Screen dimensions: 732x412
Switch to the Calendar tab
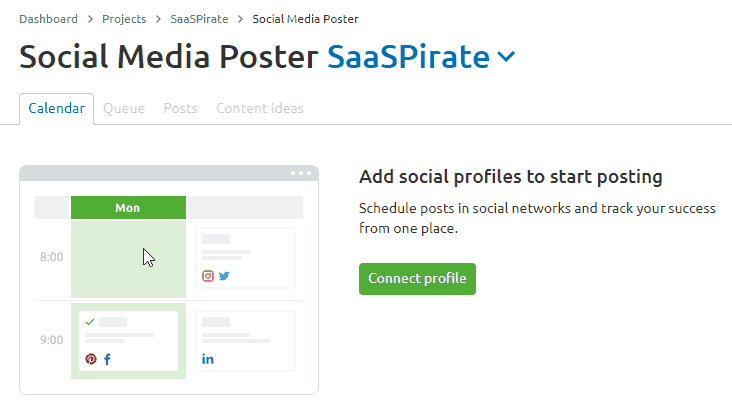tap(56, 109)
